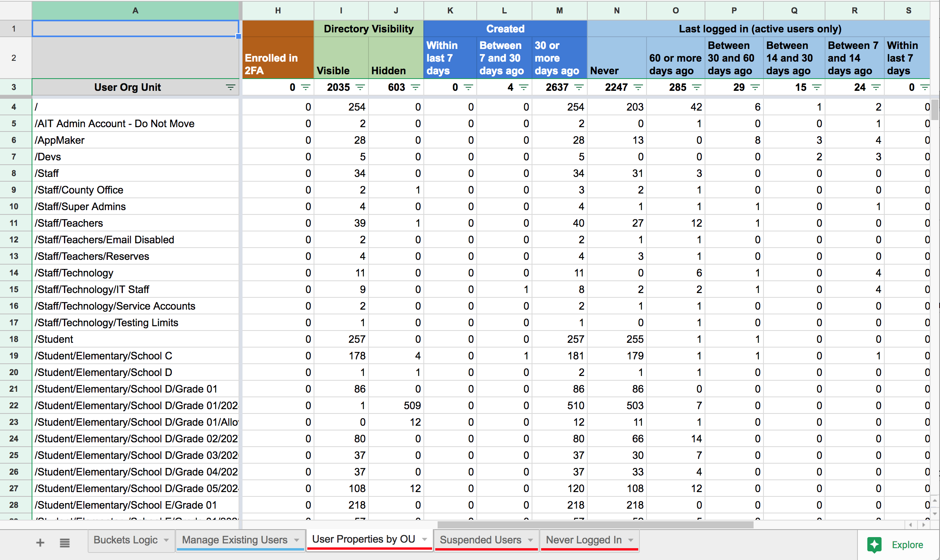Open filter icon for 30 or more days ago
The width and height of the screenshot is (940, 560).
tap(579, 87)
